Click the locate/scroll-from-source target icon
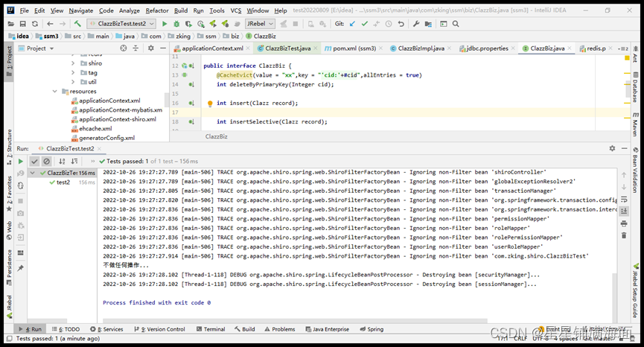The image size is (644, 347). point(123,48)
